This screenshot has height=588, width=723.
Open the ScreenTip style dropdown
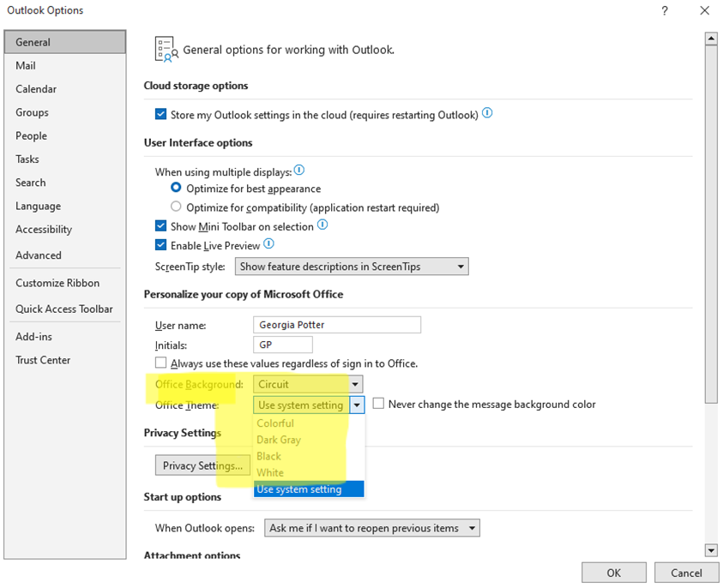click(x=352, y=267)
